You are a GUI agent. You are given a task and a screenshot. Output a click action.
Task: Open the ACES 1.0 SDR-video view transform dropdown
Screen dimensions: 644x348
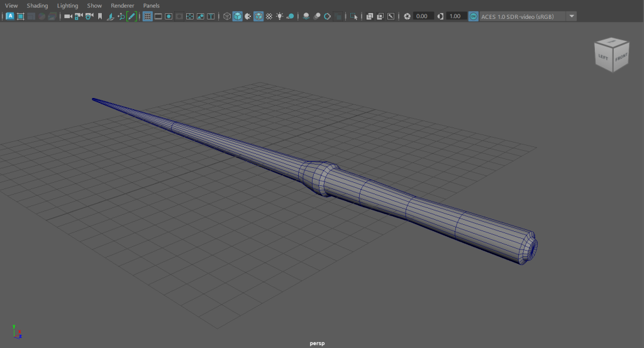pos(572,16)
